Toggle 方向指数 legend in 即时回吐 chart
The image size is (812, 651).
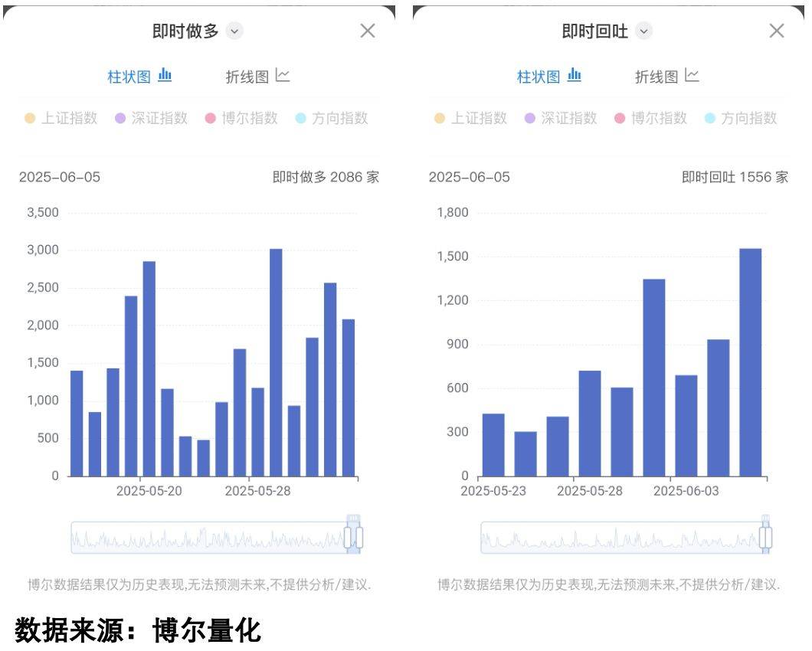tap(741, 118)
